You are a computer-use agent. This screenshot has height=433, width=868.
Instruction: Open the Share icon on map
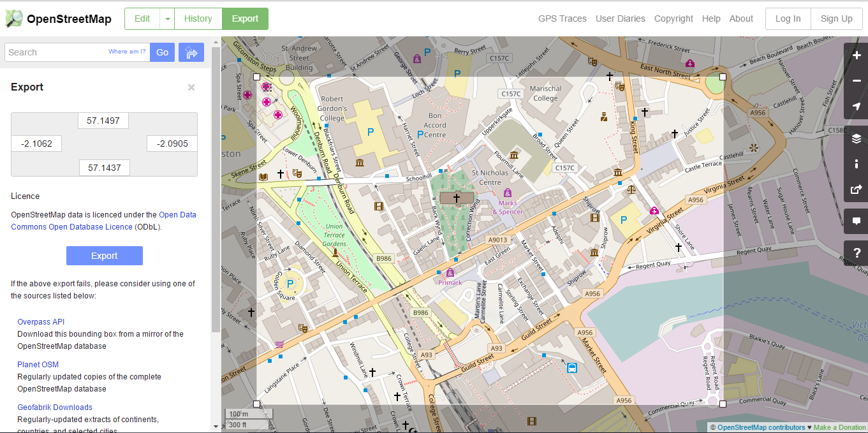coord(857,189)
